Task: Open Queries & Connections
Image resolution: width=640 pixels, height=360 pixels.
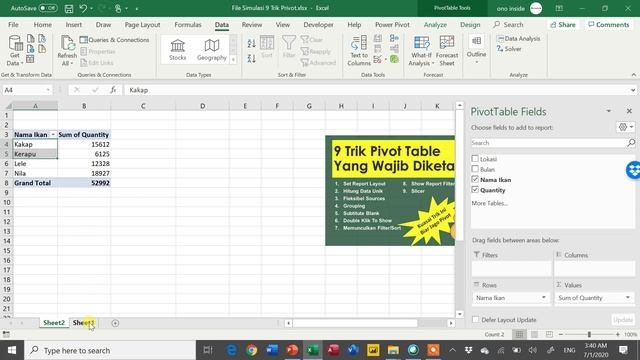Action: (x=114, y=40)
